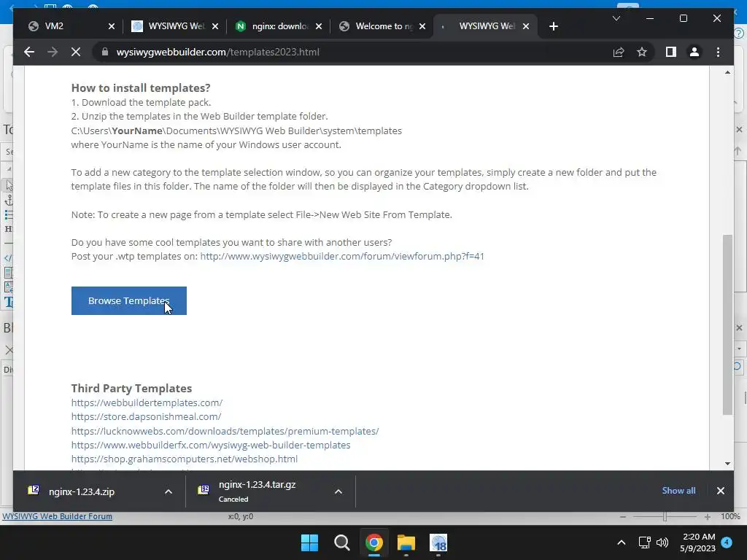Click the zoom slider in Web Builder window

(x=665, y=517)
